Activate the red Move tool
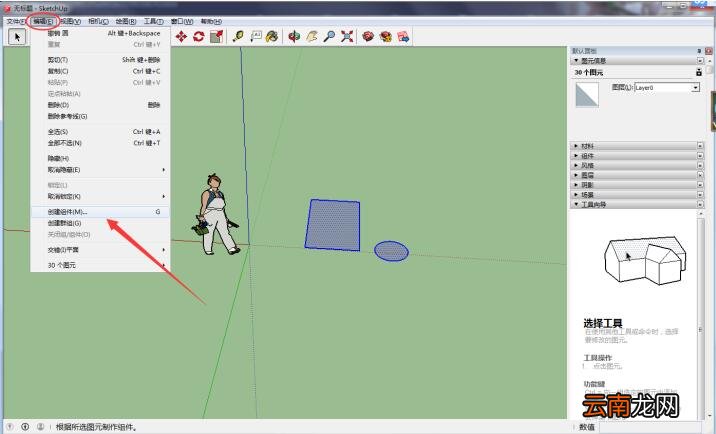This screenshot has width=716, height=434. (181, 37)
